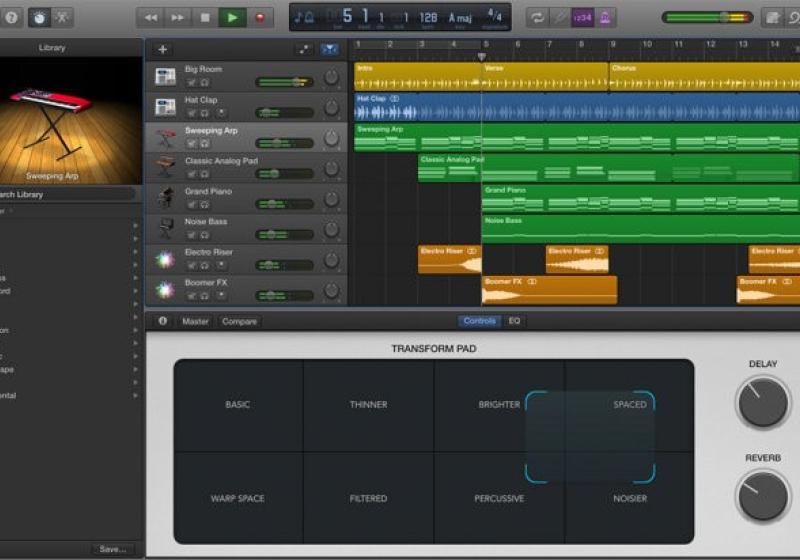Open the A maj key signature dropdown
Screen dimensions: 800x560
click(461, 17)
